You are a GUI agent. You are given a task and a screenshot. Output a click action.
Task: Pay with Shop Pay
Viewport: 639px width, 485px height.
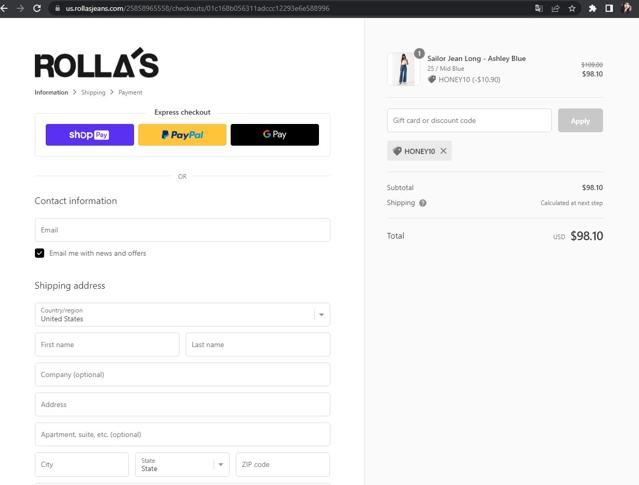click(90, 135)
